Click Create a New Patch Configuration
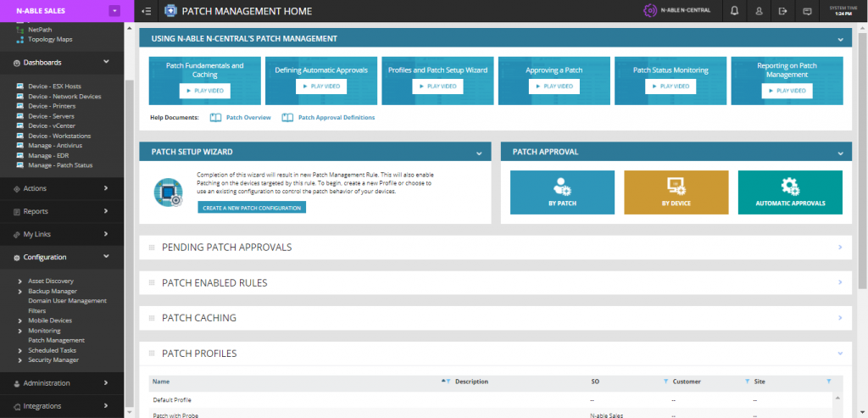The width and height of the screenshot is (868, 418). [252, 208]
